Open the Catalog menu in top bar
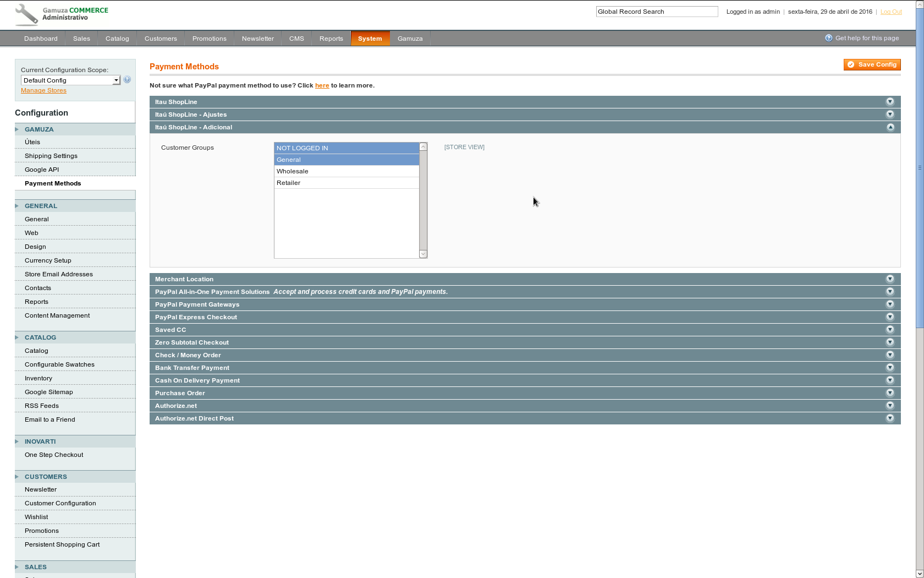This screenshot has width=924, height=578. [x=117, y=39]
